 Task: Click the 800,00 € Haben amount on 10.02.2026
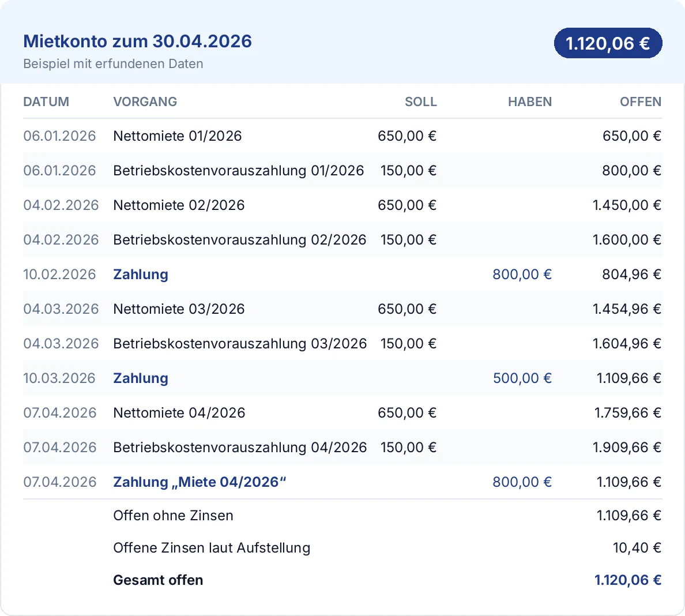[x=522, y=275]
